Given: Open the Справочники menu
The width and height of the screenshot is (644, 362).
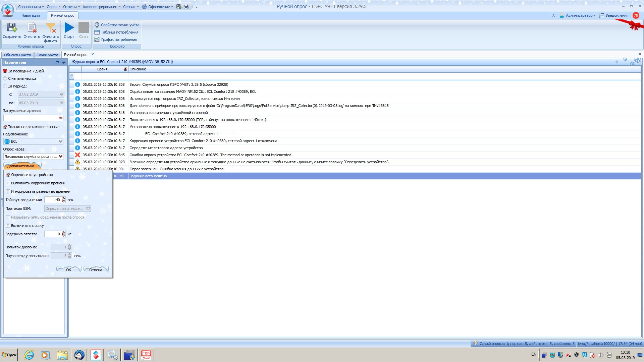Looking at the screenshot, I should coord(31,7).
